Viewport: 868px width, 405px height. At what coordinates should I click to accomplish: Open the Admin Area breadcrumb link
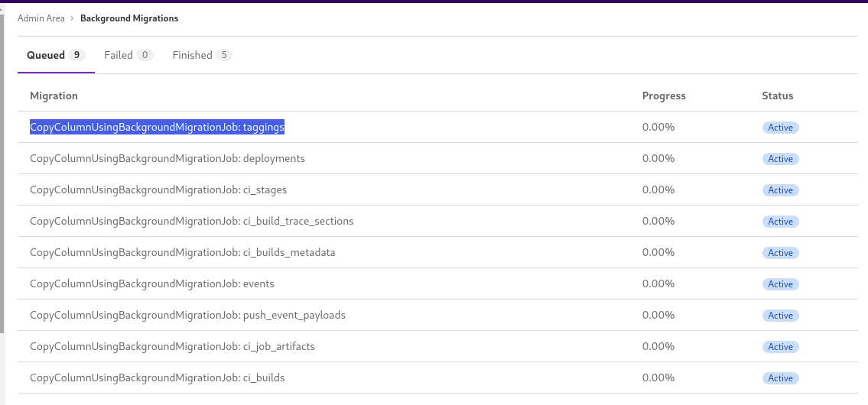41,18
